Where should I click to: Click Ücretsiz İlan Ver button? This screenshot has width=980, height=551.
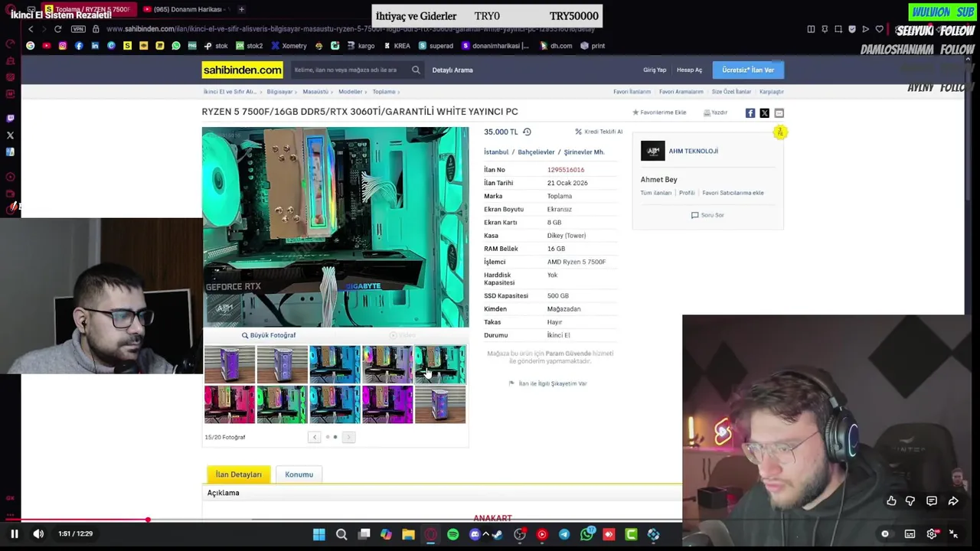pyautogui.click(x=748, y=70)
